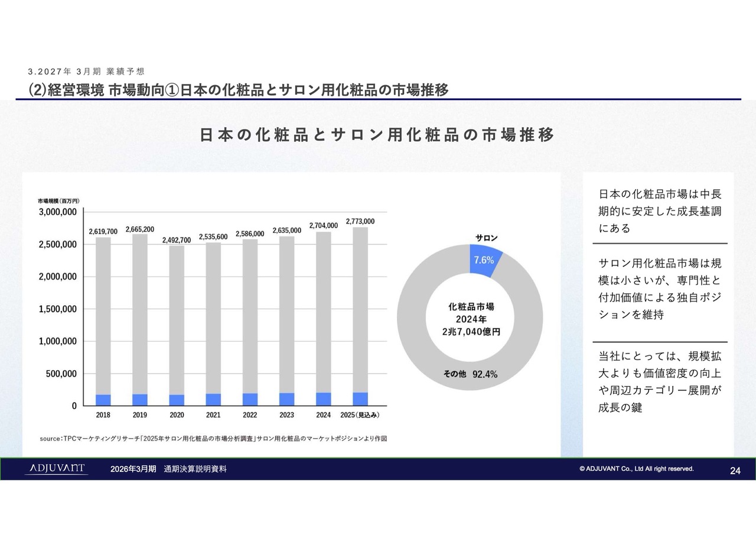Select the third note starting 当社にとっては
The image size is (756, 535).
click(659, 382)
